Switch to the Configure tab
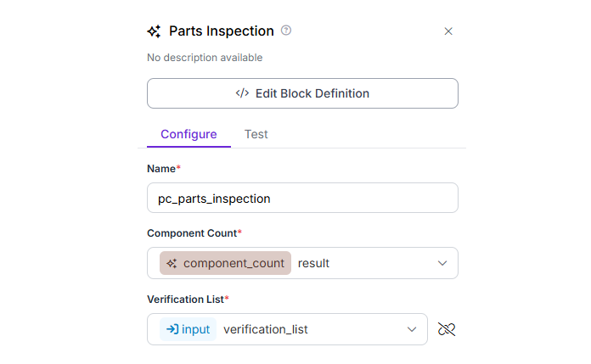This screenshot has height=364, width=591. 189,134
